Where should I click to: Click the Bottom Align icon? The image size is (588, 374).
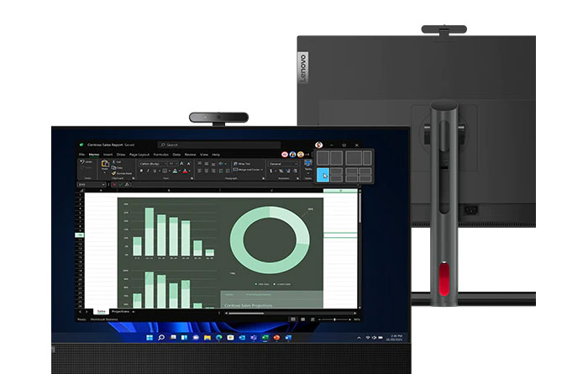tap(213, 164)
